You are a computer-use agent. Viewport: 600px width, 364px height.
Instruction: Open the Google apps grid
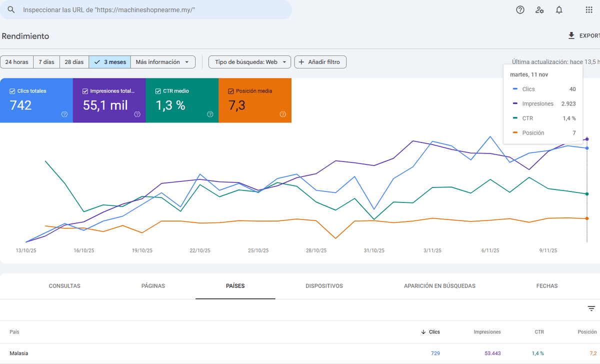[589, 9]
